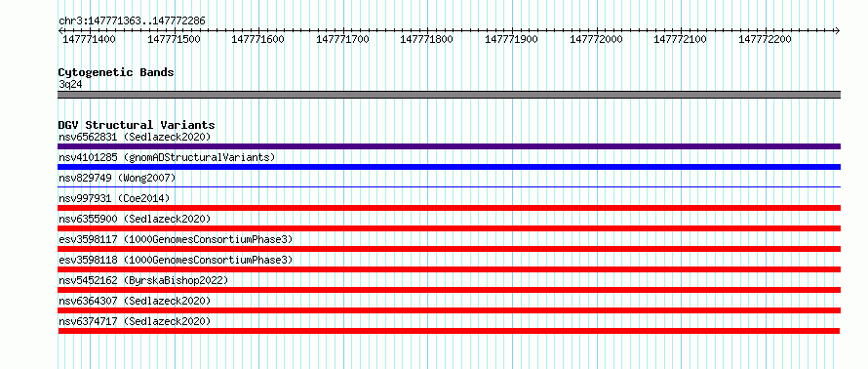Select the nsv997931 (Coe2014) label

point(114,198)
